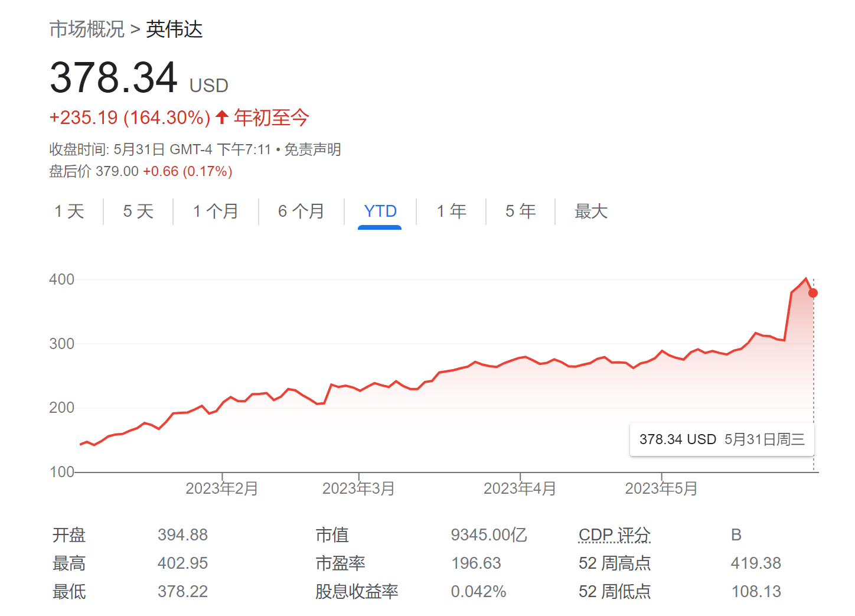This screenshot has width=855, height=616.
Task: Click the 52 周高点 value 419.38
Action: click(x=756, y=563)
